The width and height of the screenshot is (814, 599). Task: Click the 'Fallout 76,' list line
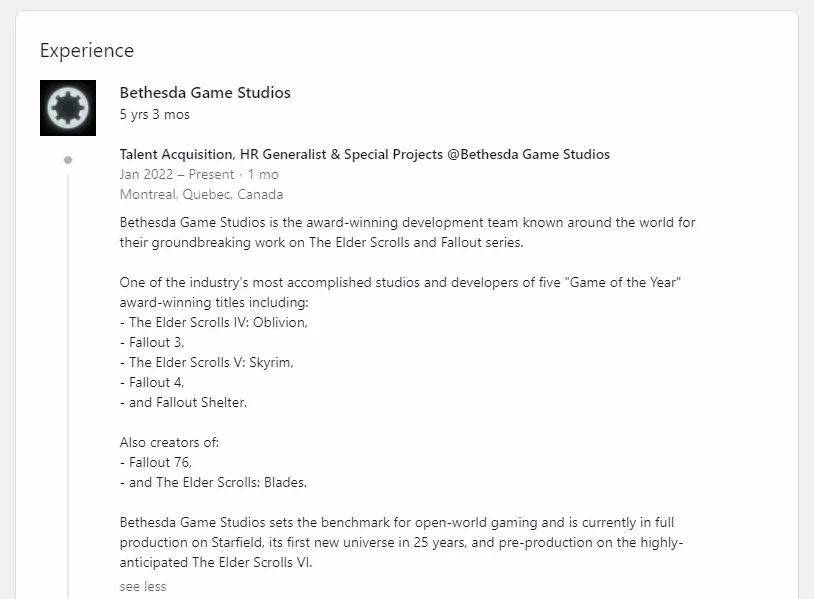point(156,462)
